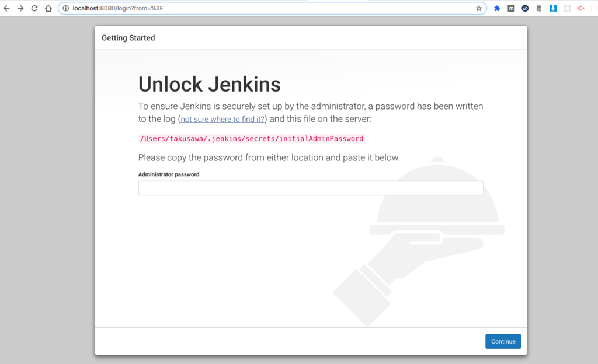Screen dimensions: 598x364
Task: Click the 'Please copy the password' instruction text
Action: click(x=269, y=157)
